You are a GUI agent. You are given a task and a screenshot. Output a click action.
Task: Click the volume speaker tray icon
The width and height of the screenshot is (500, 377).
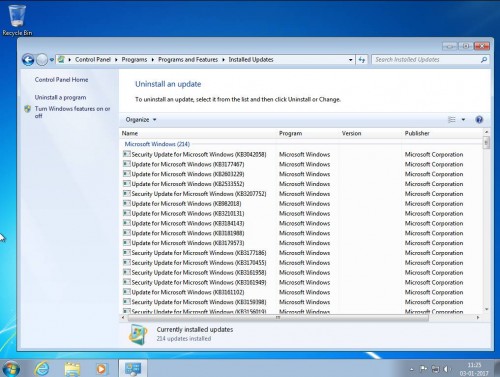(446, 369)
